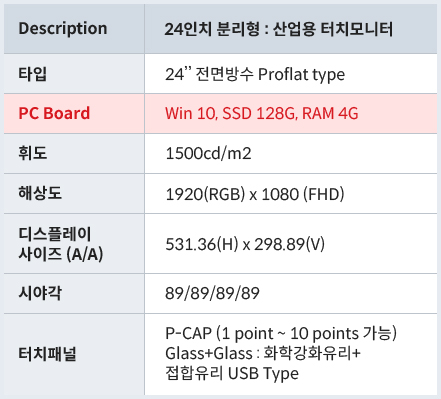Select the P-CAP 1 point ~ 10 points line

pyautogui.click(x=281, y=333)
